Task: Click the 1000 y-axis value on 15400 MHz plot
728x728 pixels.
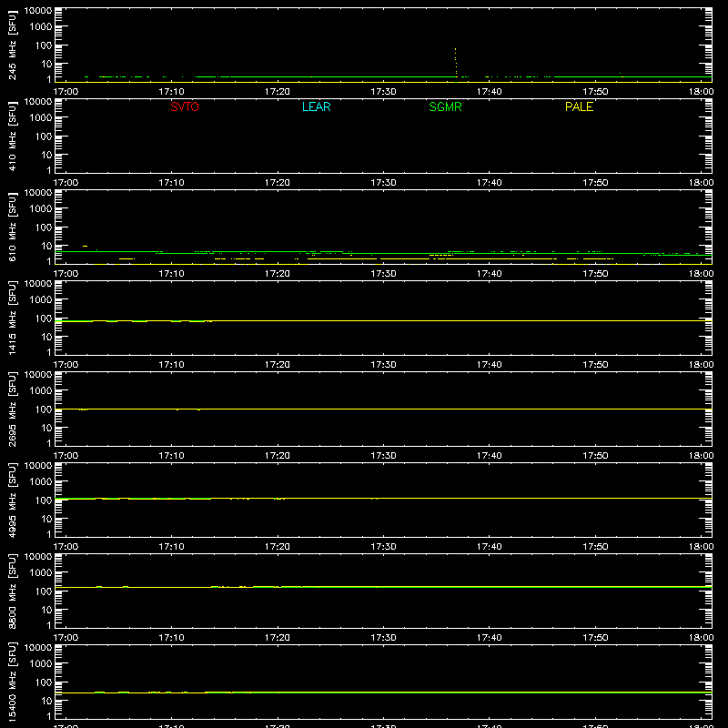Action: click(41, 664)
